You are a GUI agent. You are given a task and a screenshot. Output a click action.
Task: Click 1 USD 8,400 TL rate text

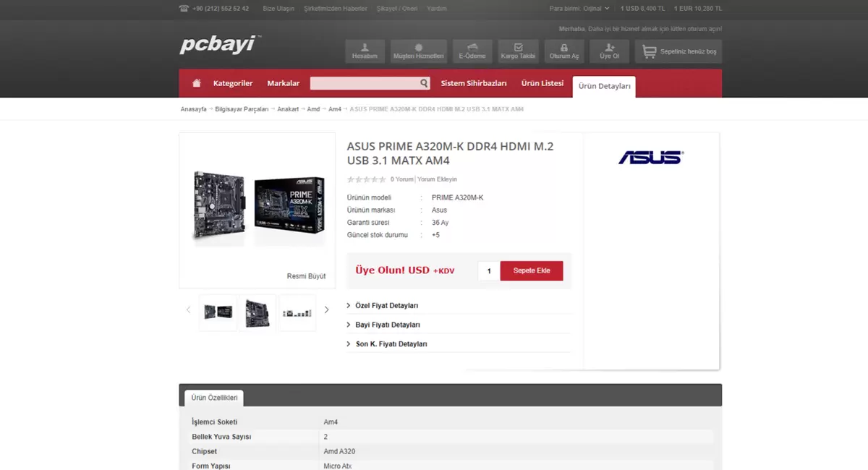coord(643,9)
